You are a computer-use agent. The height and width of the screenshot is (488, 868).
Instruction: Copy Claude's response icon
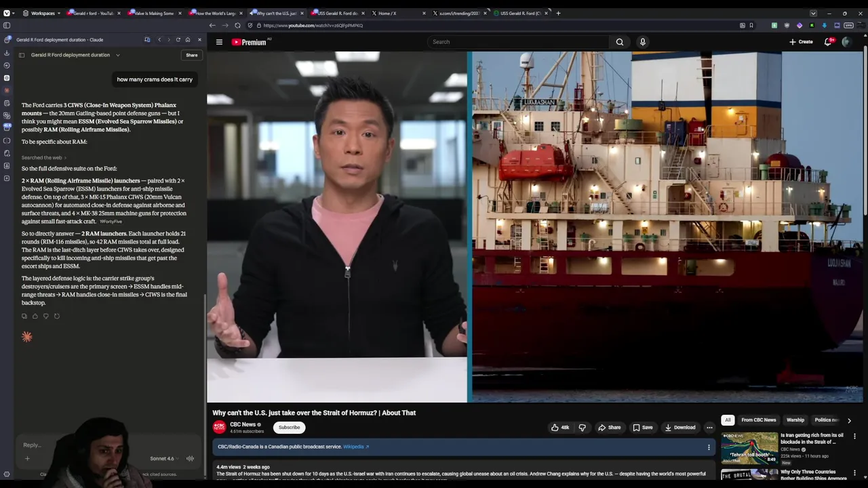24,316
